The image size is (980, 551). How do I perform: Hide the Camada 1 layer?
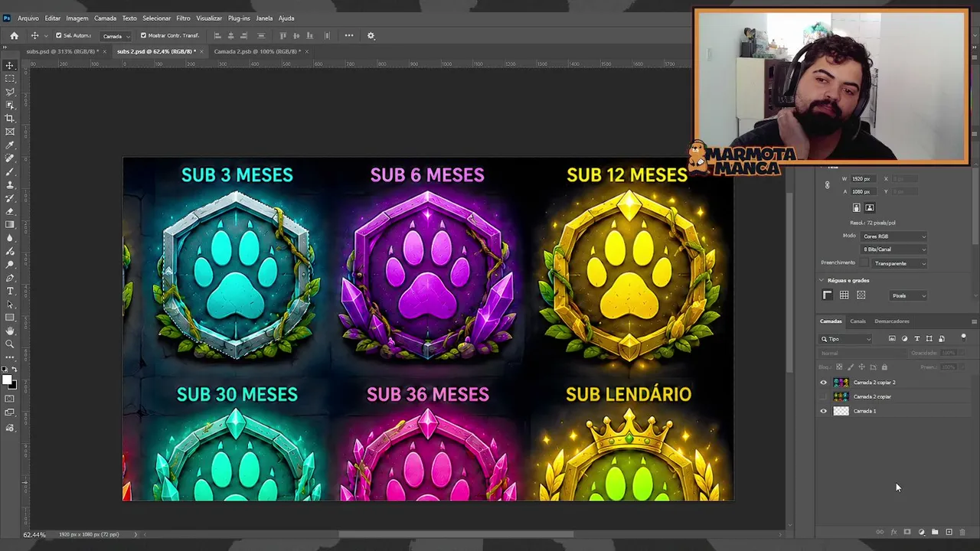(824, 411)
